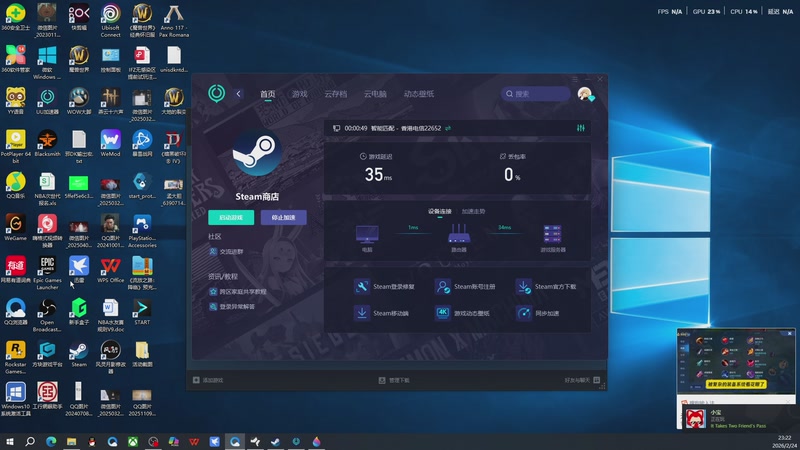Screen dimensions: 800x450
Task: Open Steam移动端 download tool
Action: (x=381, y=313)
